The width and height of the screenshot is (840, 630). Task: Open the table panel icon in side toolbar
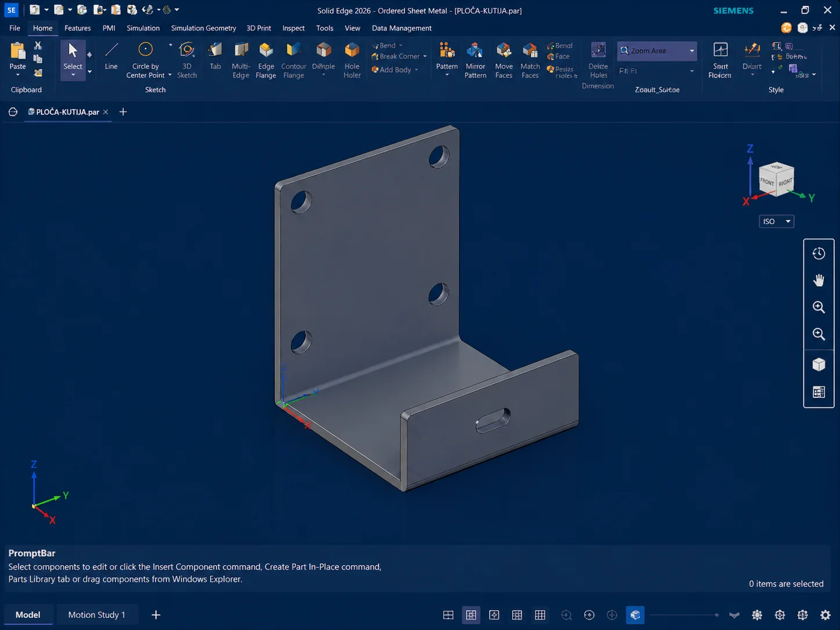coord(819,392)
